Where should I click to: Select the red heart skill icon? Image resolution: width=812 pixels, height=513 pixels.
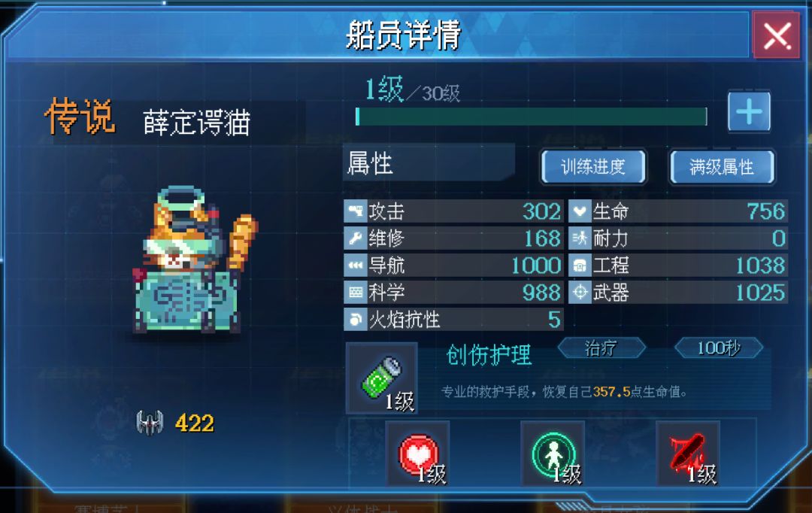click(418, 454)
